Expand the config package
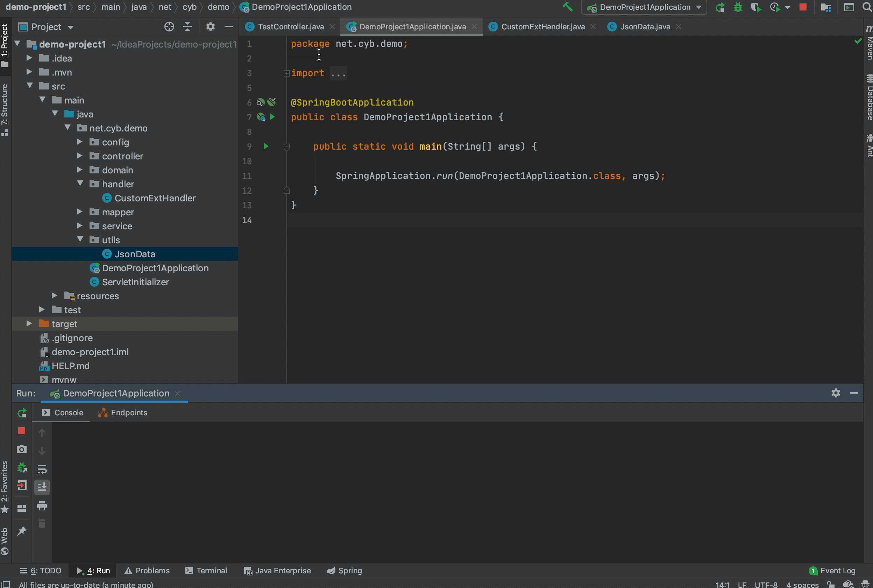Screen dimensions: 873x588 (x=79, y=142)
